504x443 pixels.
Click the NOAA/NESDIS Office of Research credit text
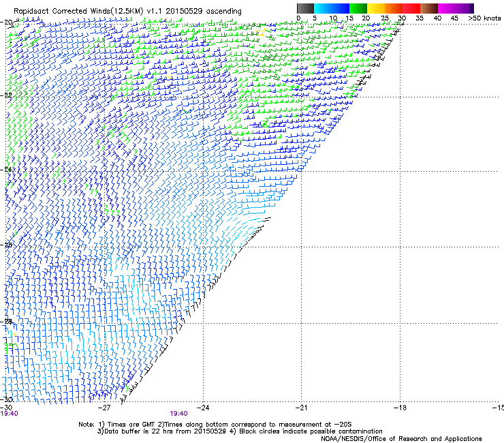click(x=401, y=438)
